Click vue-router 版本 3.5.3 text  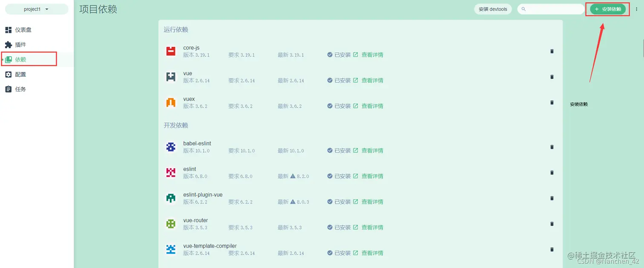tap(195, 228)
